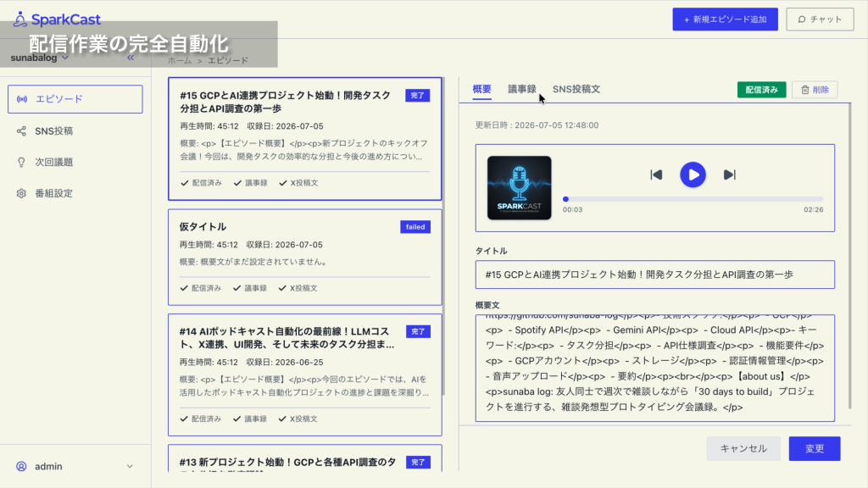Expand the sunabalog workspace dropdown
The height and width of the screenshot is (488, 868).
[x=40, y=58]
